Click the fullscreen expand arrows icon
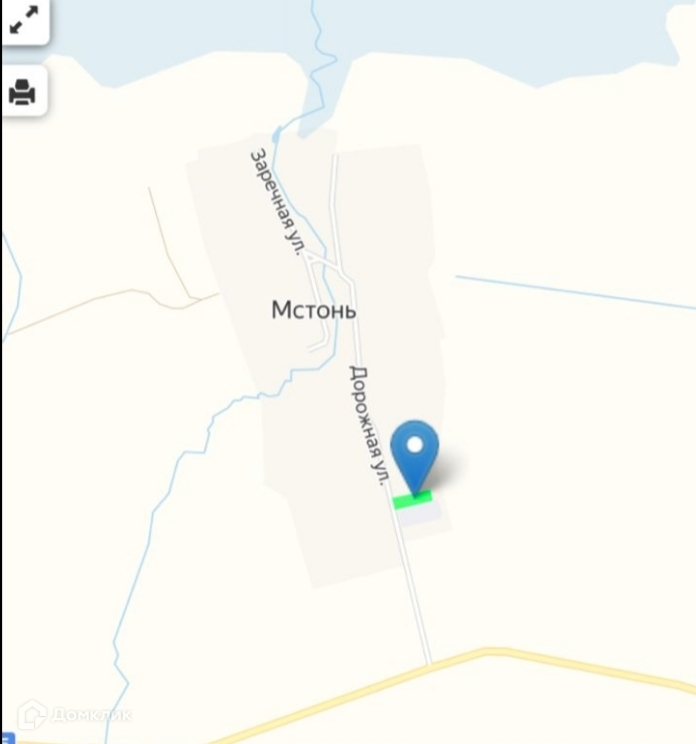This screenshot has width=696, height=744. click(x=24, y=20)
